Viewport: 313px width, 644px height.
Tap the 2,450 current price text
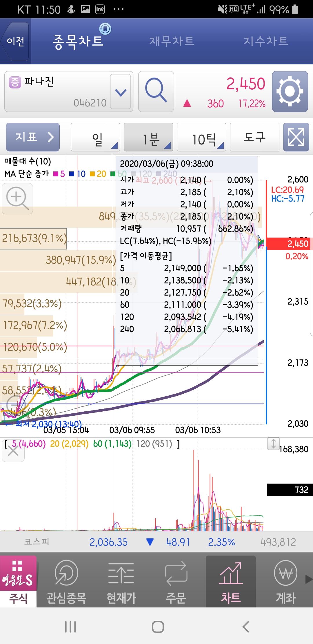point(245,84)
